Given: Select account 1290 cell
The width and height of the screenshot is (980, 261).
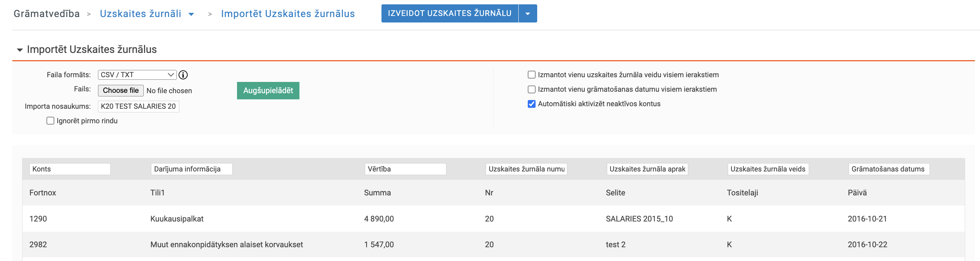Looking at the screenshot, I should pyautogui.click(x=38, y=219).
